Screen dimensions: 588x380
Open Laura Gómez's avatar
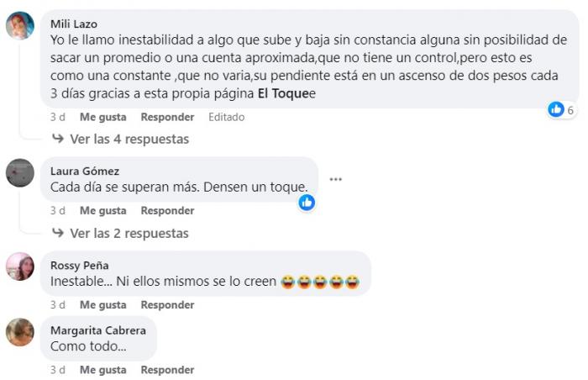pos(20,172)
